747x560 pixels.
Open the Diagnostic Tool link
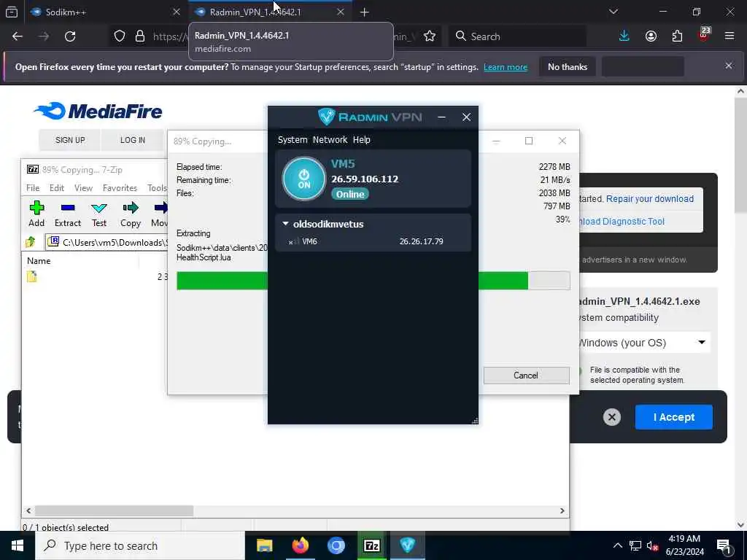[622, 222]
